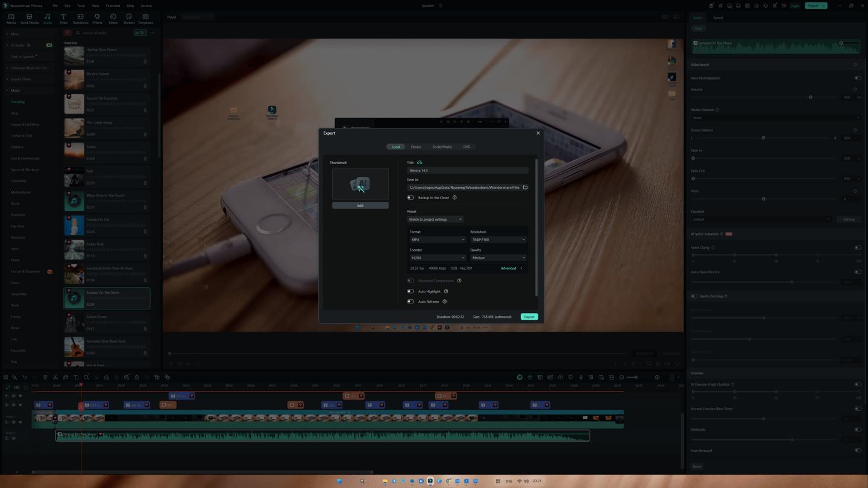Open the player quality dropdown

click(198, 17)
